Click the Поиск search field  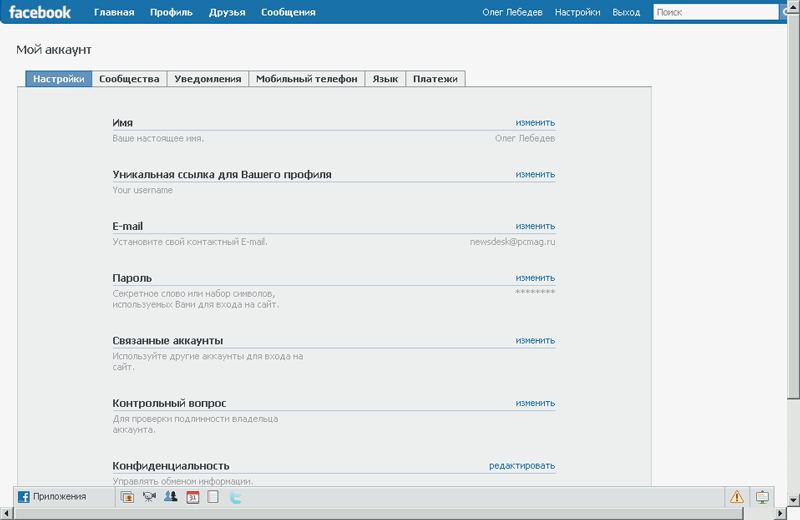pos(713,12)
